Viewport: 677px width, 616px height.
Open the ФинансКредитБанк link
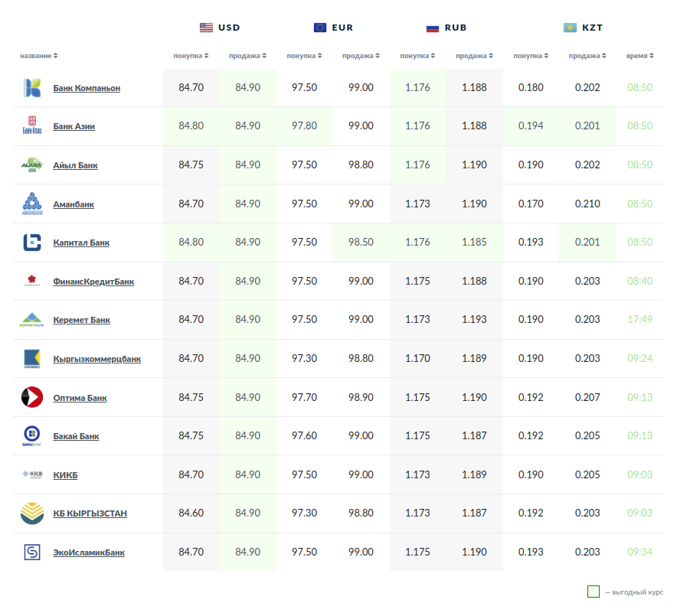tap(93, 282)
